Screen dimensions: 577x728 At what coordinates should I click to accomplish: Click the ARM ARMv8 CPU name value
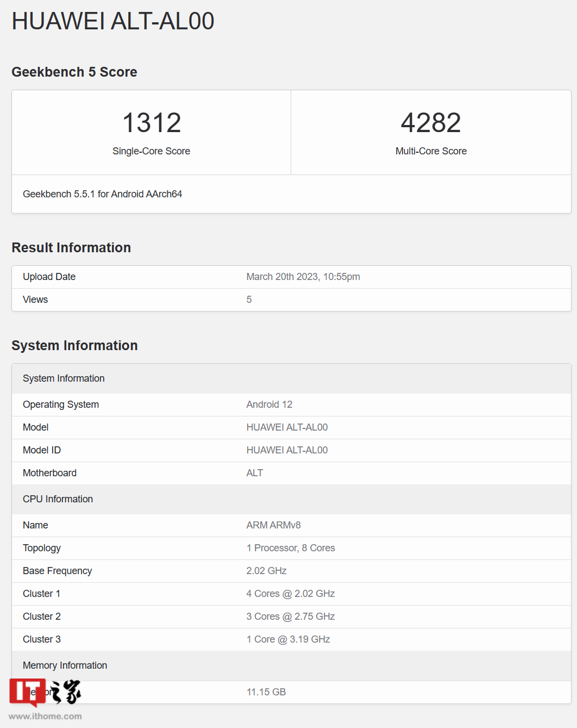(273, 525)
